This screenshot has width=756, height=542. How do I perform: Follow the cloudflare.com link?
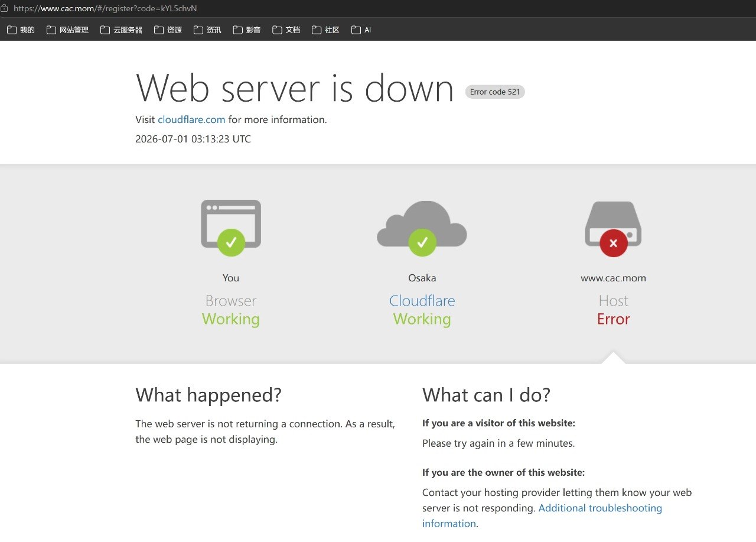coord(191,119)
